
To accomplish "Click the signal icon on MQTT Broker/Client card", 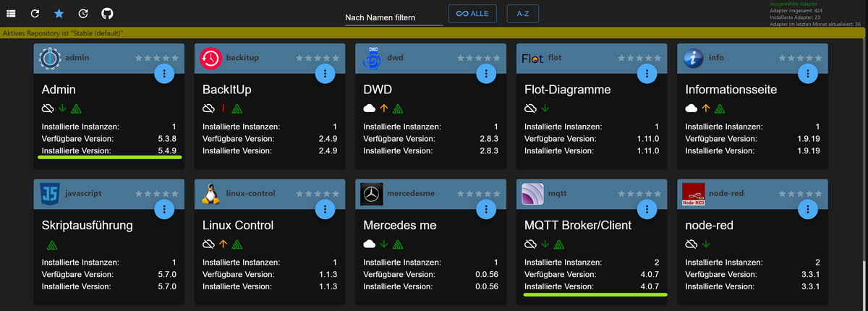I will 558,244.
